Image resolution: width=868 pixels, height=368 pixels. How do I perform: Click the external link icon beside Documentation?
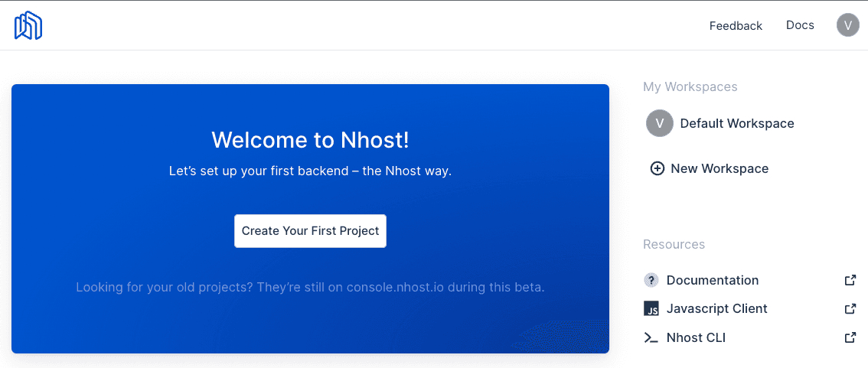[x=850, y=280]
